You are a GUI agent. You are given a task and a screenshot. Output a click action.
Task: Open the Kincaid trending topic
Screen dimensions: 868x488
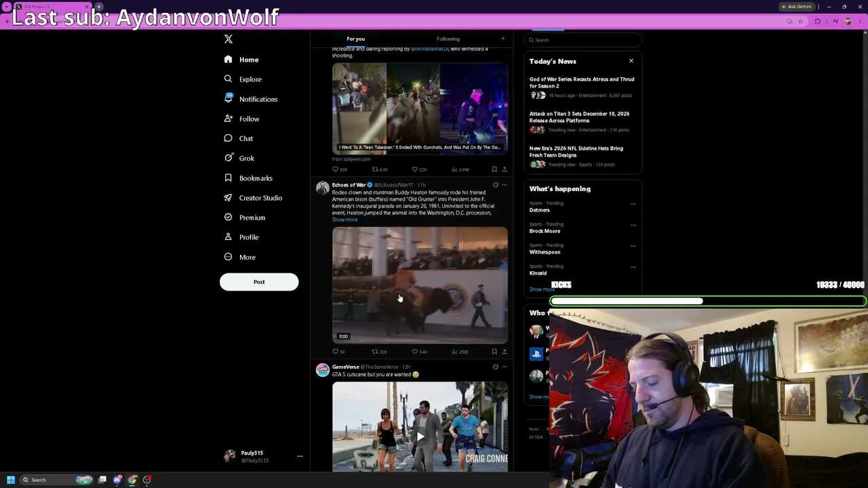538,273
